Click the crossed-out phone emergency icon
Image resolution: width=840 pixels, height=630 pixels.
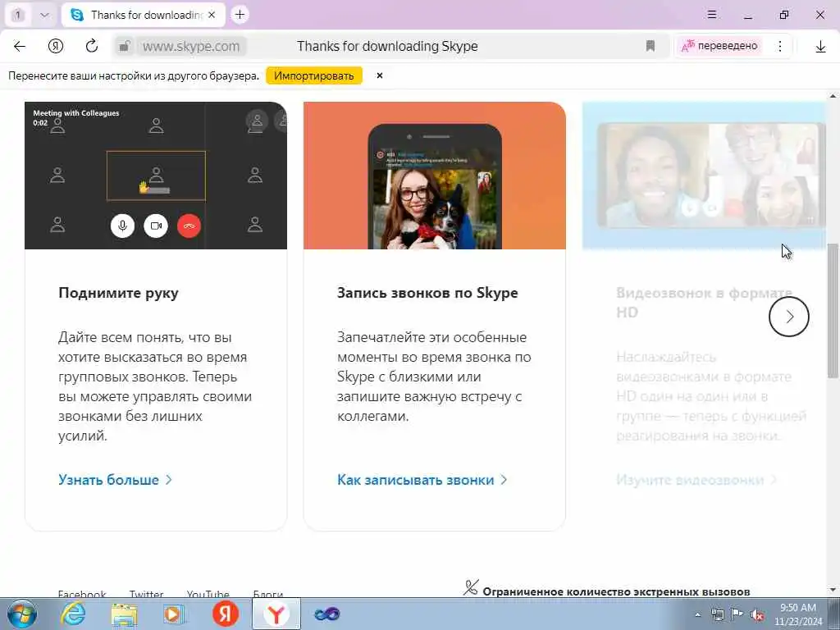click(471, 587)
